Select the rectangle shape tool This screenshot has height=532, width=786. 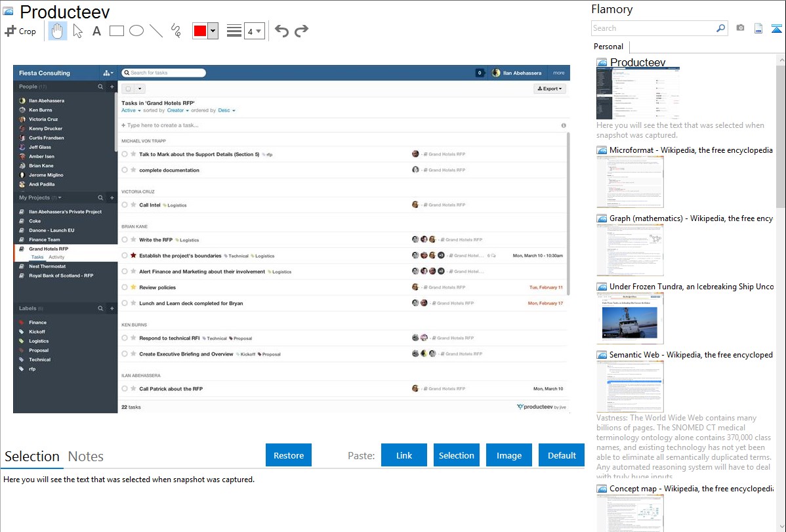click(116, 31)
